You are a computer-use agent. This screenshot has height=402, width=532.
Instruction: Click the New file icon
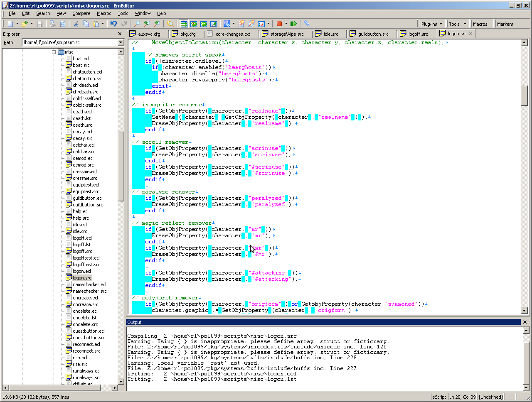point(10,24)
